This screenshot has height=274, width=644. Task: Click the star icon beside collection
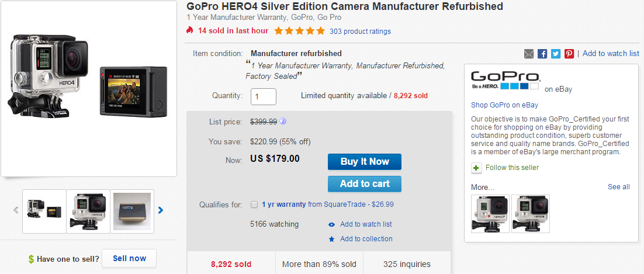(332, 239)
